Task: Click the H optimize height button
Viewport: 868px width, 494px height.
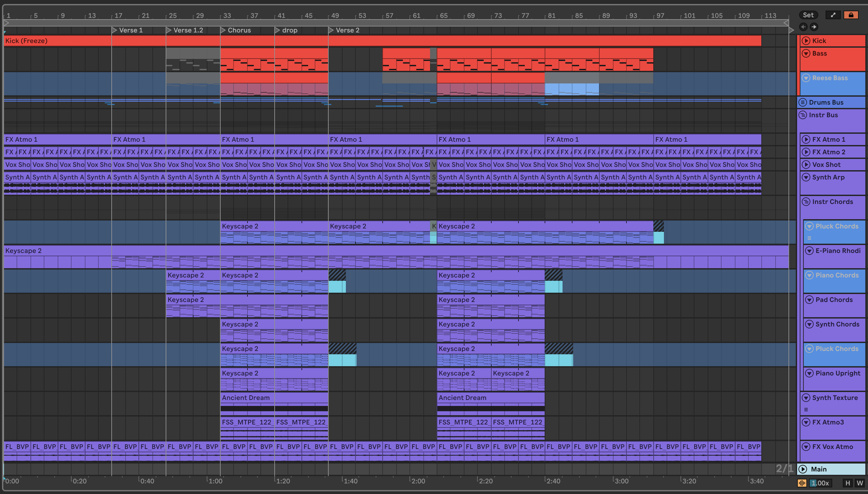Action: click(848, 483)
